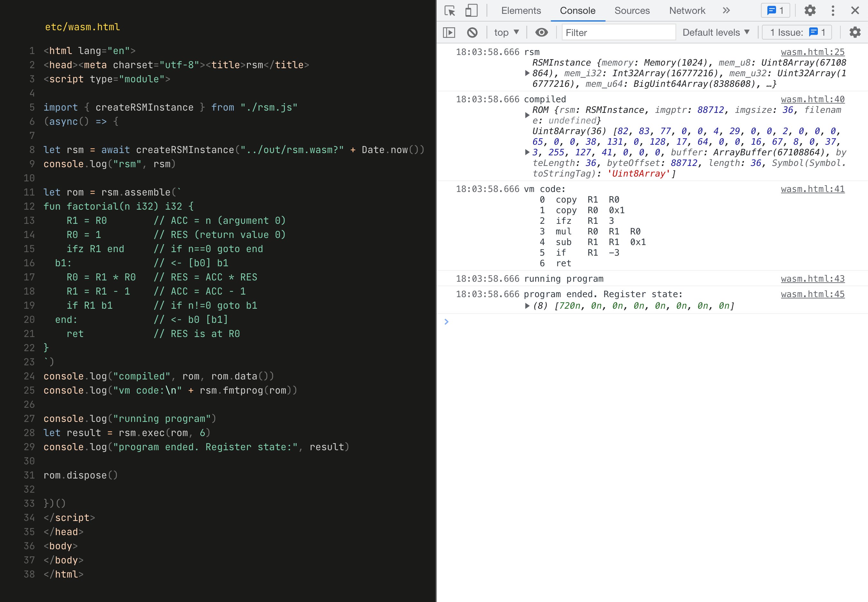Select the inspect element tool
The height and width of the screenshot is (602, 868).
[x=449, y=11]
